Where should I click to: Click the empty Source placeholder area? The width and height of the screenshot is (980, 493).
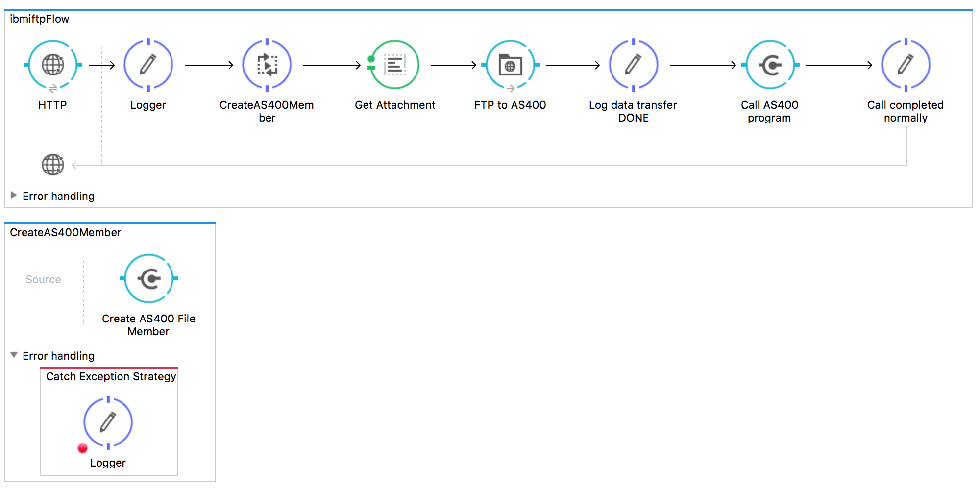(x=43, y=279)
